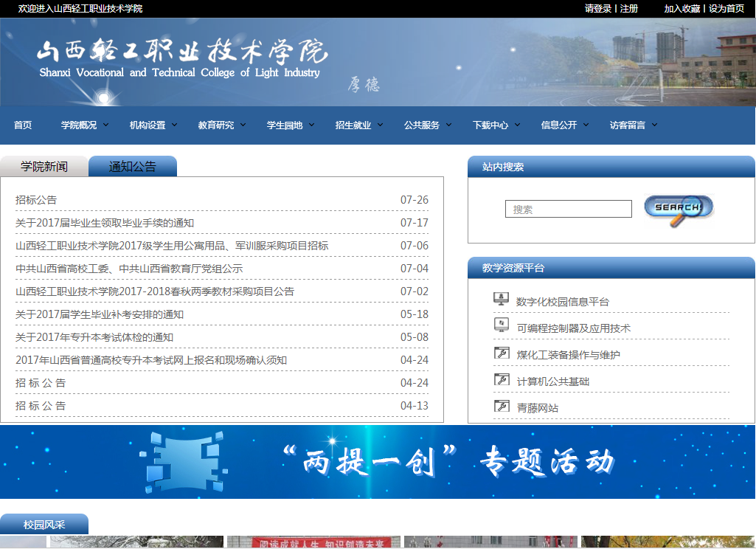756x549 pixels.
Task: Open the 招生就业 navigation menu
Action: (x=353, y=125)
